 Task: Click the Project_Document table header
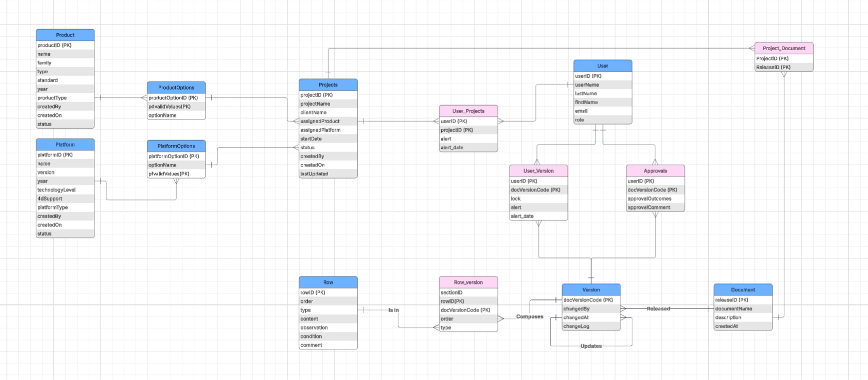tap(784, 48)
